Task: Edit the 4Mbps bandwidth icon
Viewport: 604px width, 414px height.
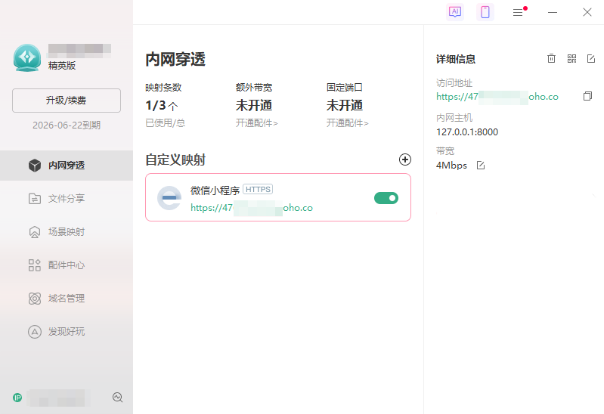Action: (x=481, y=165)
